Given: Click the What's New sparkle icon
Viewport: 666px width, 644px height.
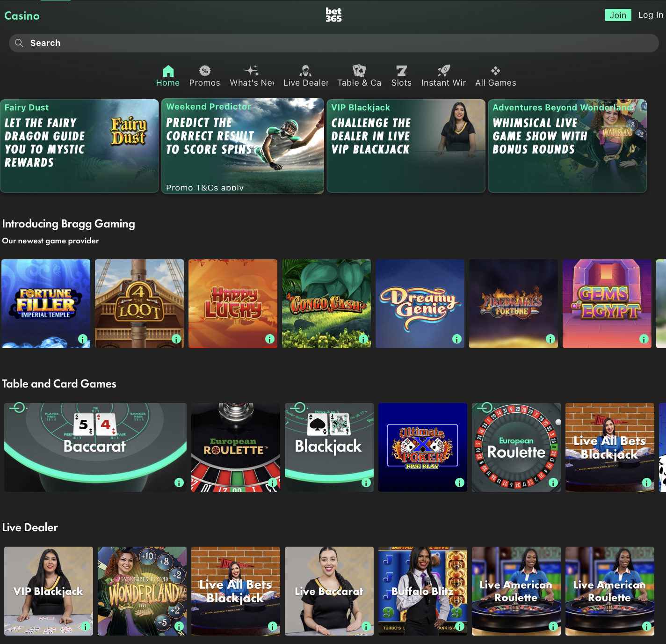Looking at the screenshot, I should 252,70.
